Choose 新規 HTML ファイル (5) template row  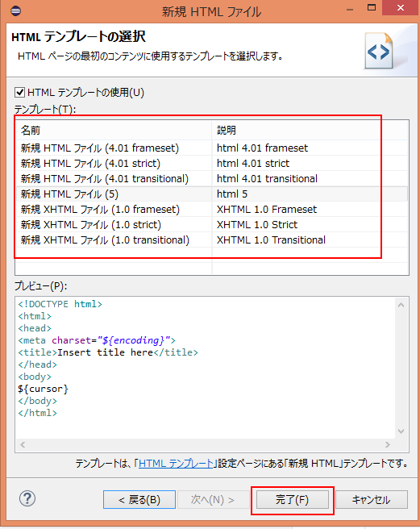(x=211, y=194)
